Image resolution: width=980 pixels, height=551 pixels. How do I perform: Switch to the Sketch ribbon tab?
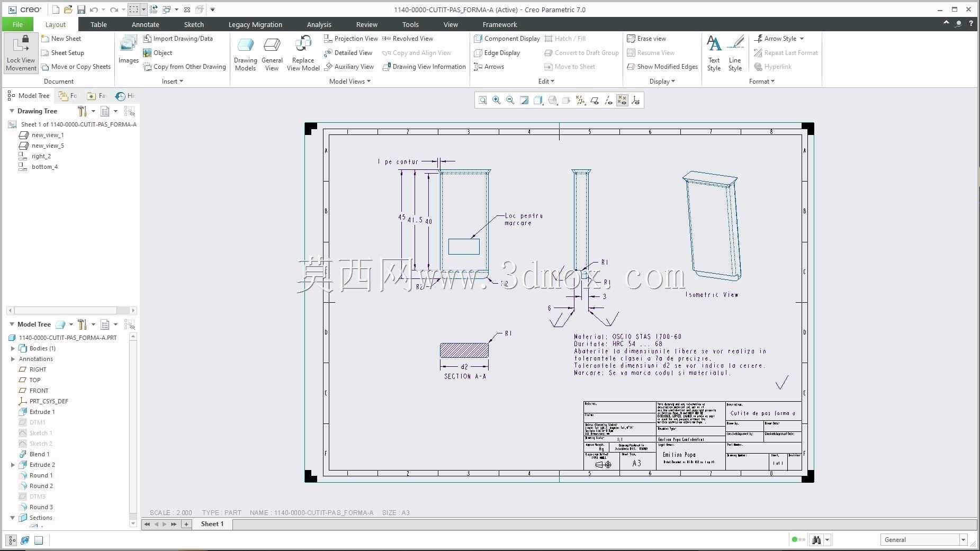click(x=194, y=24)
